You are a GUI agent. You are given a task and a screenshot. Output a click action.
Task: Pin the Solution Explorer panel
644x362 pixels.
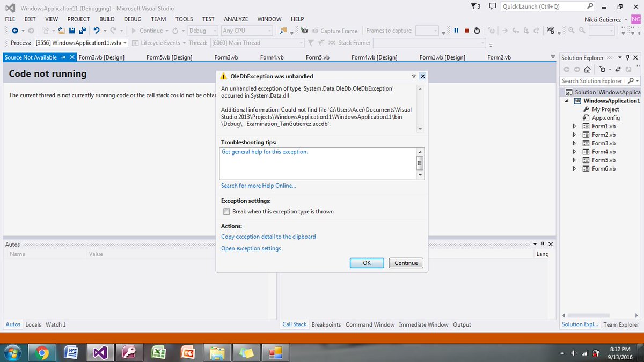(628, 57)
